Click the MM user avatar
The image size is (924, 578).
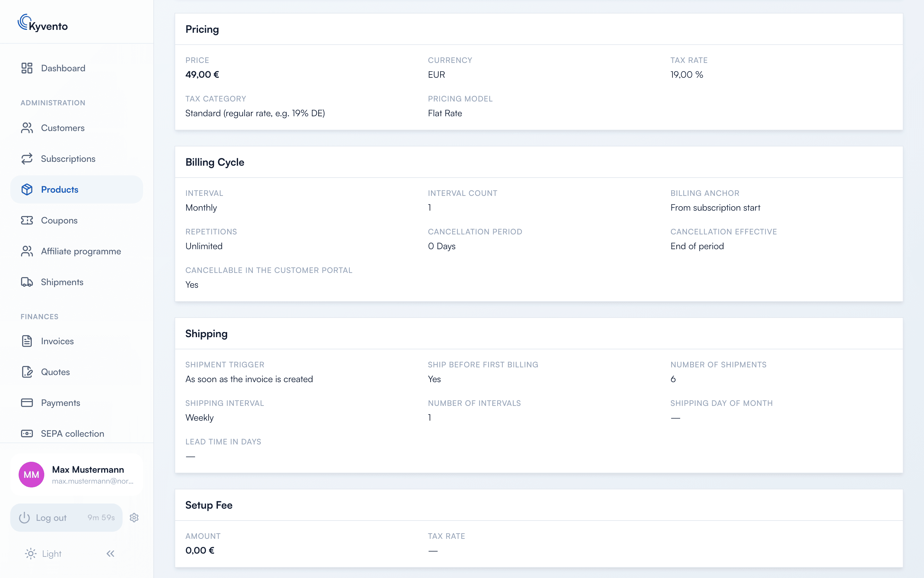pyautogui.click(x=31, y=474)
